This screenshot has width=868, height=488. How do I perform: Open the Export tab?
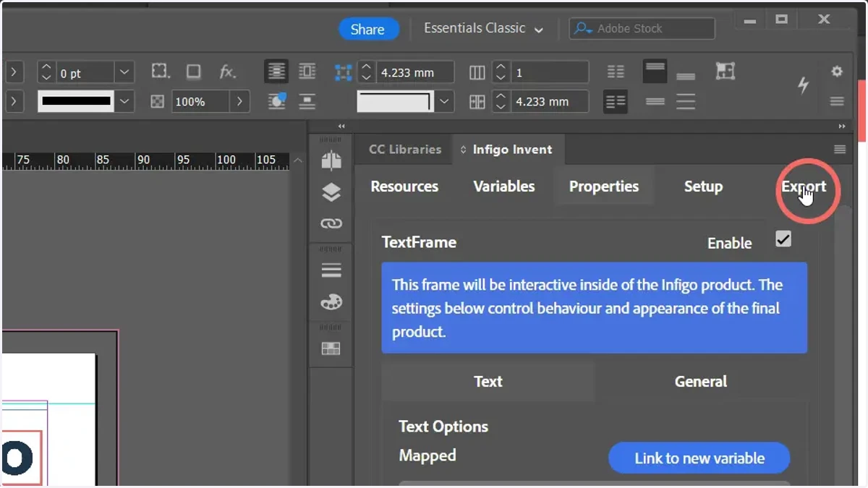point(804,187)
